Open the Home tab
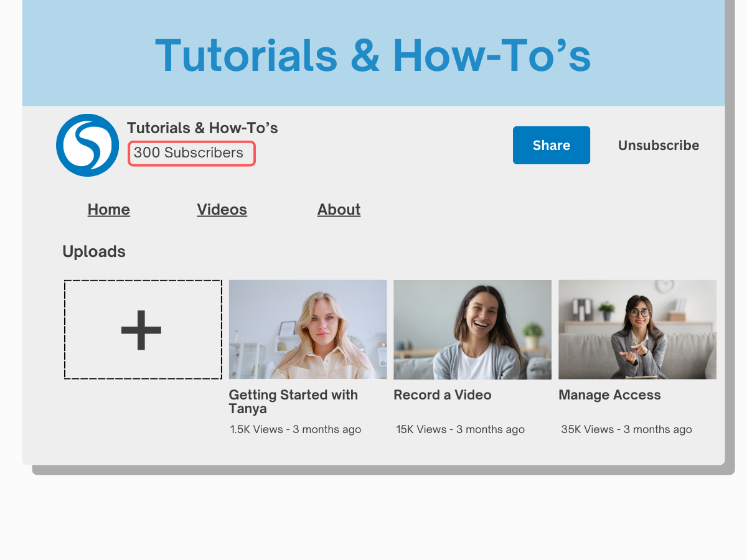The height and width of the screenshot is (560, 747). (109, 210)
